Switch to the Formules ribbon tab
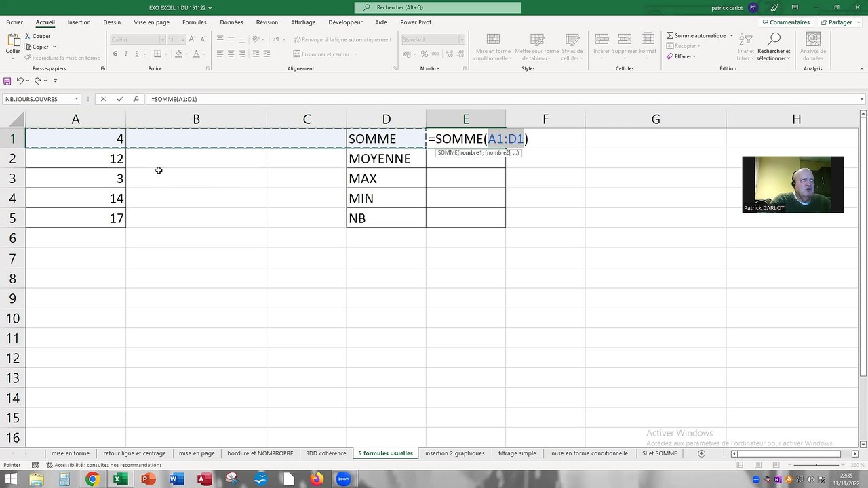Viewport: 868px width, 488px height. tap(195, 22)
